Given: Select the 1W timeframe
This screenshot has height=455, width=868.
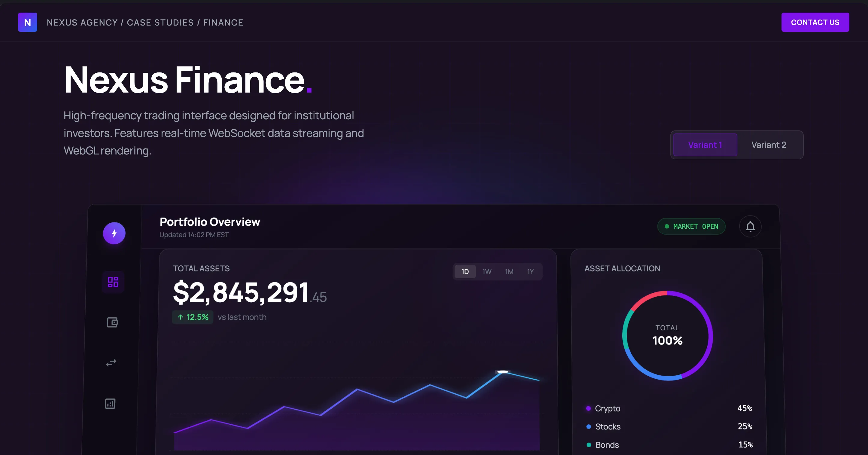Looking at the screenshot, I should tap(487, 271).
